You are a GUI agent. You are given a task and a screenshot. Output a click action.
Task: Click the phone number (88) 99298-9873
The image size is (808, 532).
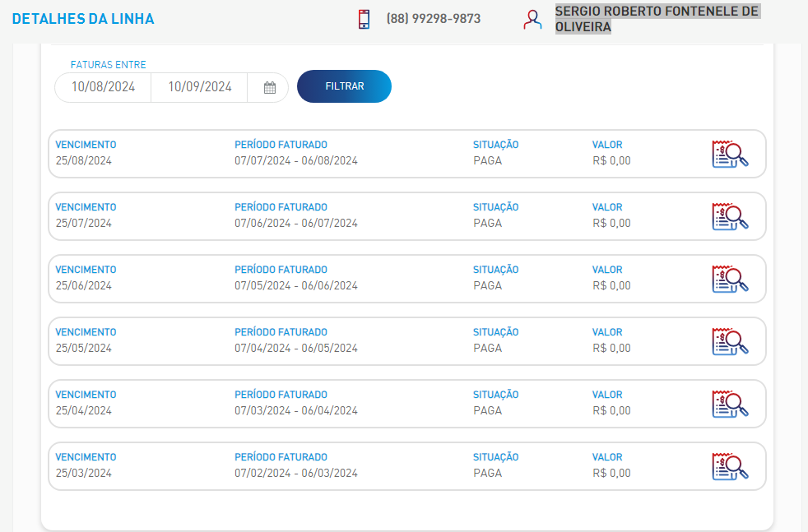[x=434, y=19]
